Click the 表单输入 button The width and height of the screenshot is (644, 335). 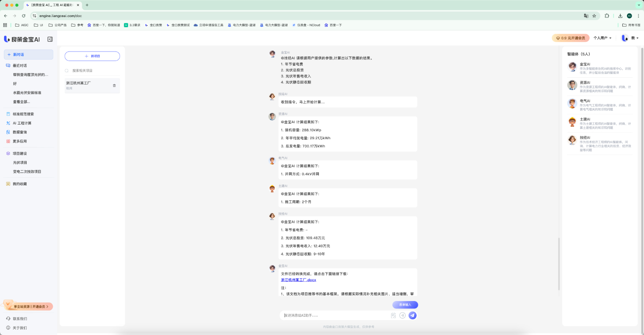405,305
